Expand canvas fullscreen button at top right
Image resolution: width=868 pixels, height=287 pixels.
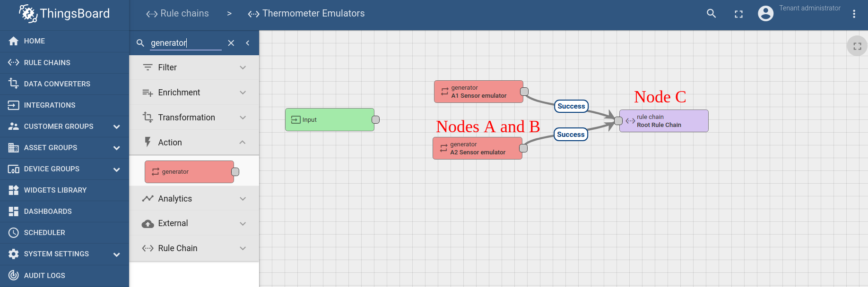[x=857, y=46]
